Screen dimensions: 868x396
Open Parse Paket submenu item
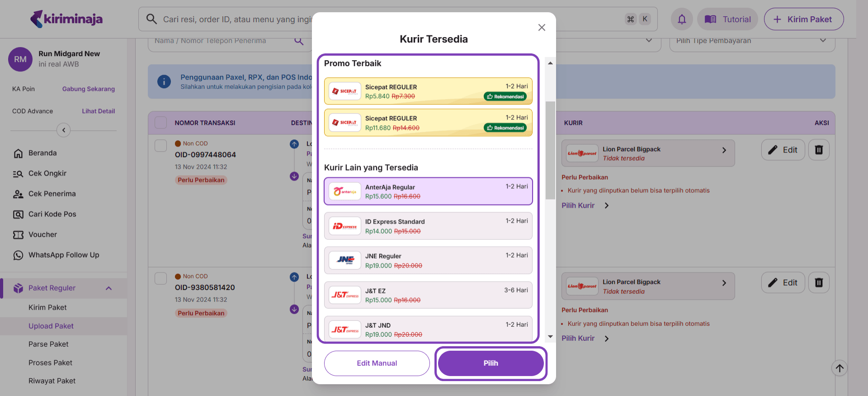click(x=48, y=344)
